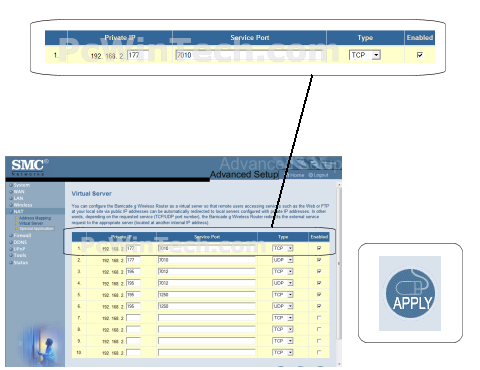Select the NAT section in sidebar
Viewport: 480px width, 370px height.
pyautogui.click(x=18, y=212)
